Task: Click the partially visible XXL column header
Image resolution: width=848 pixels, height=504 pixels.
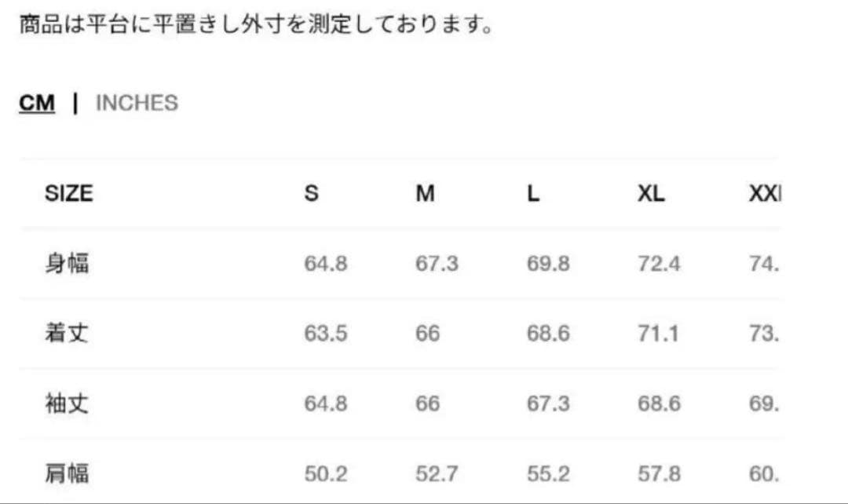Action: [765, 193]
